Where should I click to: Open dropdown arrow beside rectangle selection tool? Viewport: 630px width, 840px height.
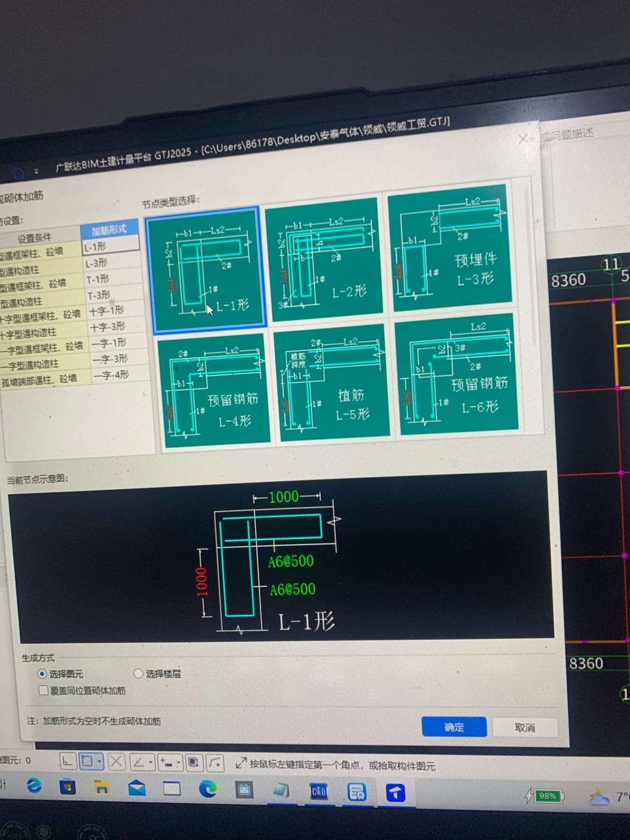pos(100,762)
